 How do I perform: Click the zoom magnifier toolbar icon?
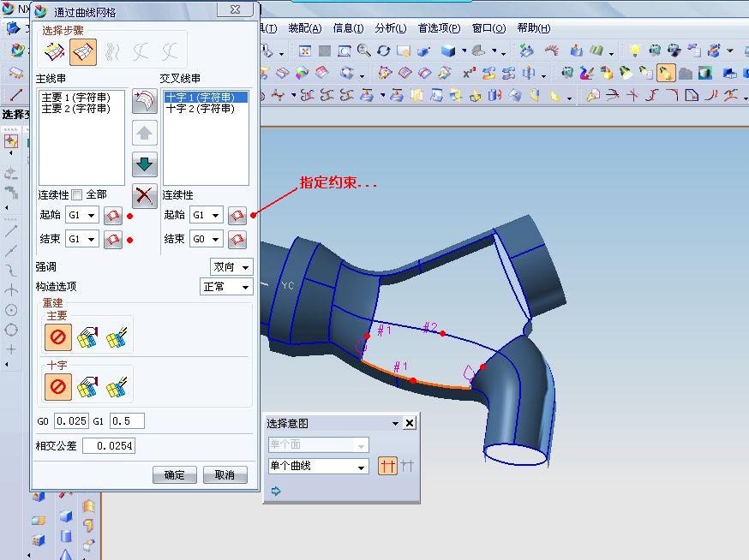tap(363, 50)
